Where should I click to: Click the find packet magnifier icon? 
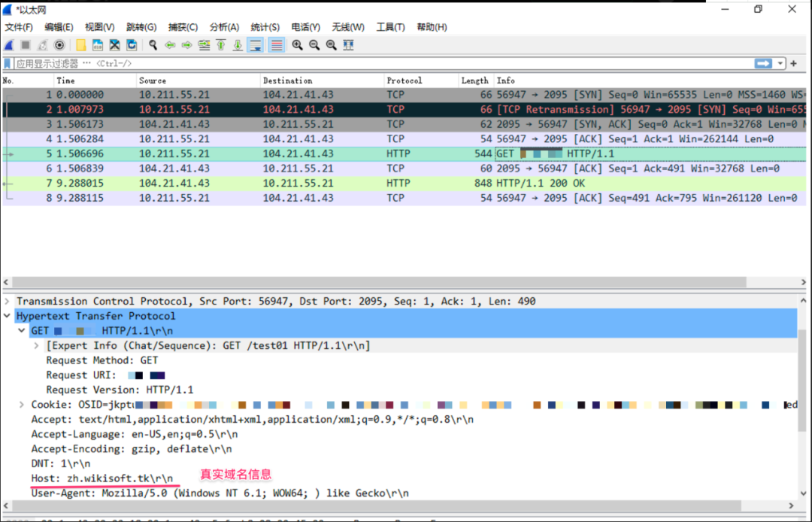click(153, 45)
